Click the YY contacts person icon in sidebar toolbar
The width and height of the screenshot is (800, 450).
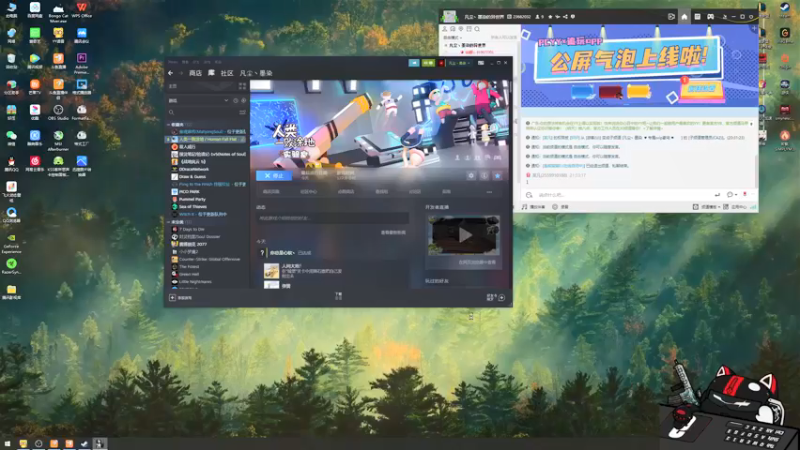[445, 29]
